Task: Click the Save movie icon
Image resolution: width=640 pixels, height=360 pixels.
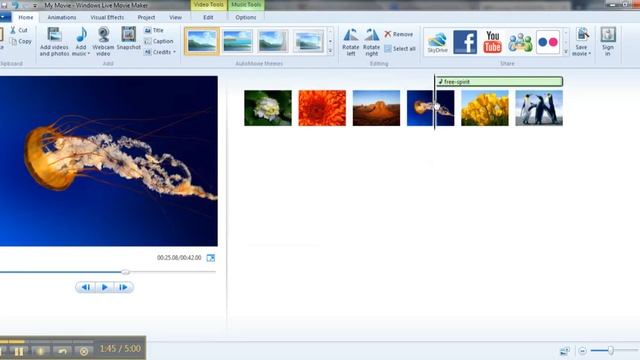Action: coord(582,35)
